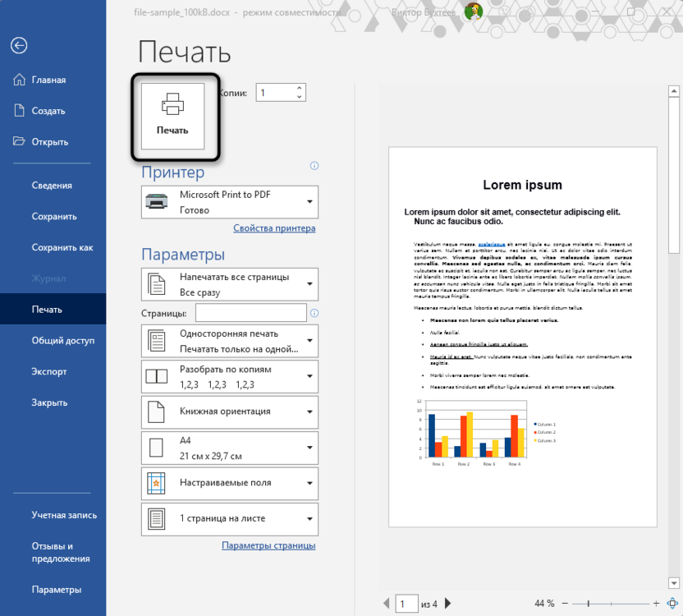Image resolution: width=683 pixels, height=616 pixels.
Task: Click the preview scrollbar up arrow
Action: (x=674, y=90)
